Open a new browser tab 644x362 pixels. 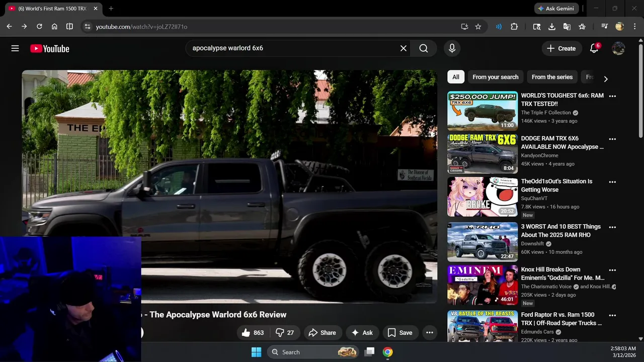[111, 9]
